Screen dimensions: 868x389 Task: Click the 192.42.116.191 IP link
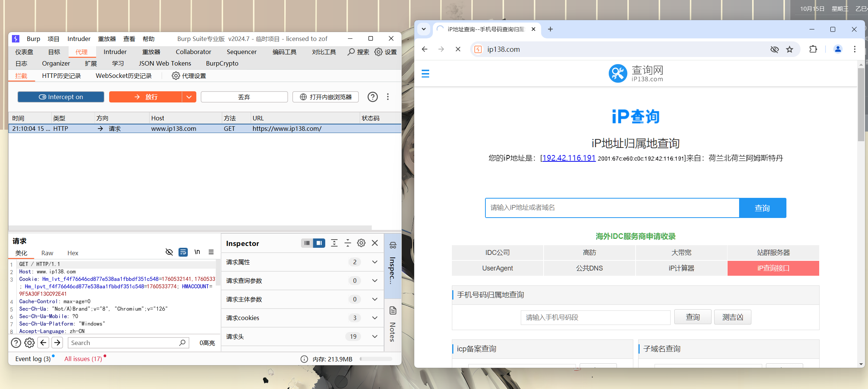568,158
